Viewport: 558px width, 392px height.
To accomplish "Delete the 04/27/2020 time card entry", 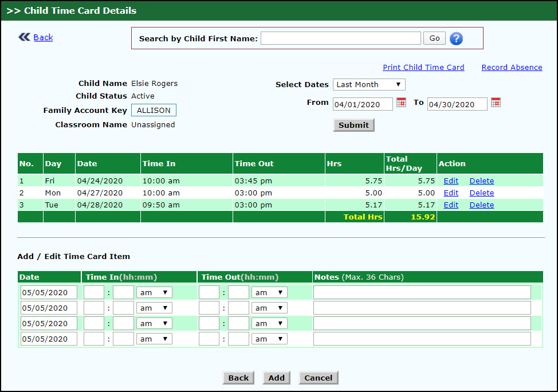I will click(x=481, y=193).
